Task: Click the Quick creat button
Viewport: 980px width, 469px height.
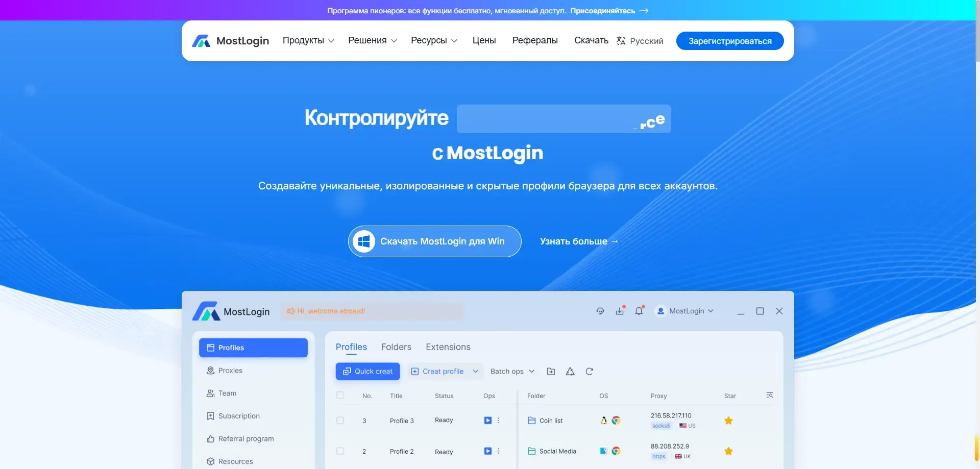Action: tap(367, 372)
